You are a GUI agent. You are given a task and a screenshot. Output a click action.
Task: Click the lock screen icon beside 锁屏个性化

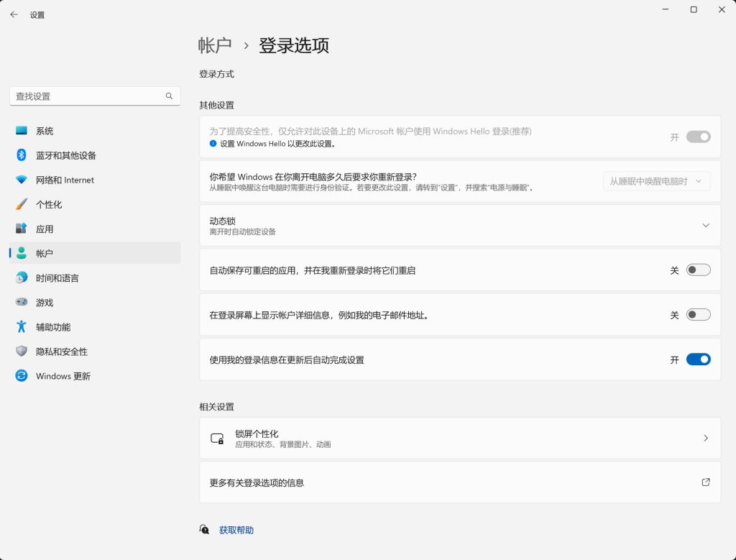click(x=217, y=439)
